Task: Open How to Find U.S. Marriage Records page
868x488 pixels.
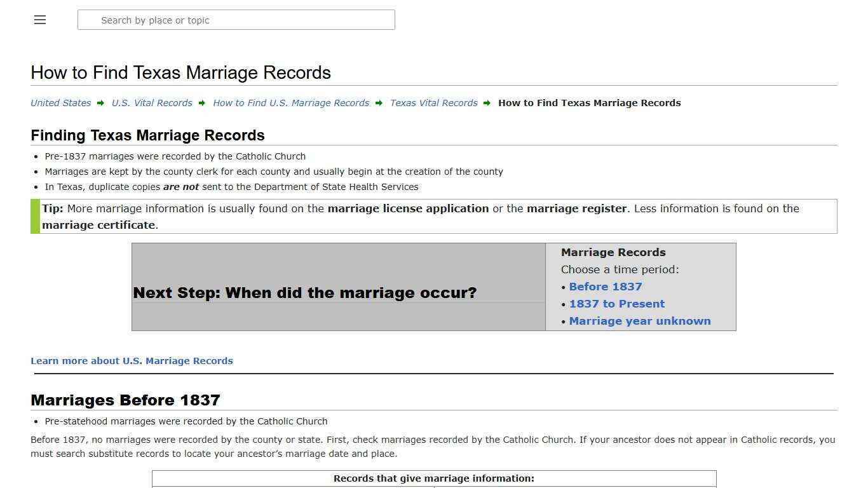Action: (291, 102)
